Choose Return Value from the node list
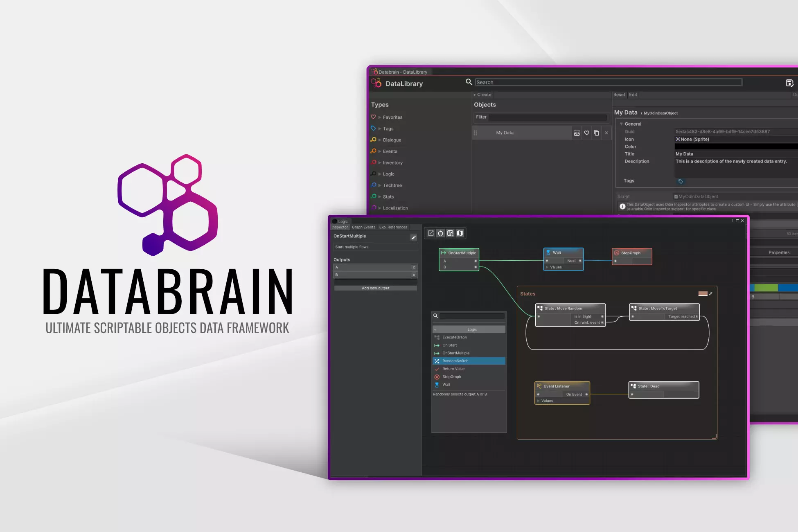 tap(469, 369)
